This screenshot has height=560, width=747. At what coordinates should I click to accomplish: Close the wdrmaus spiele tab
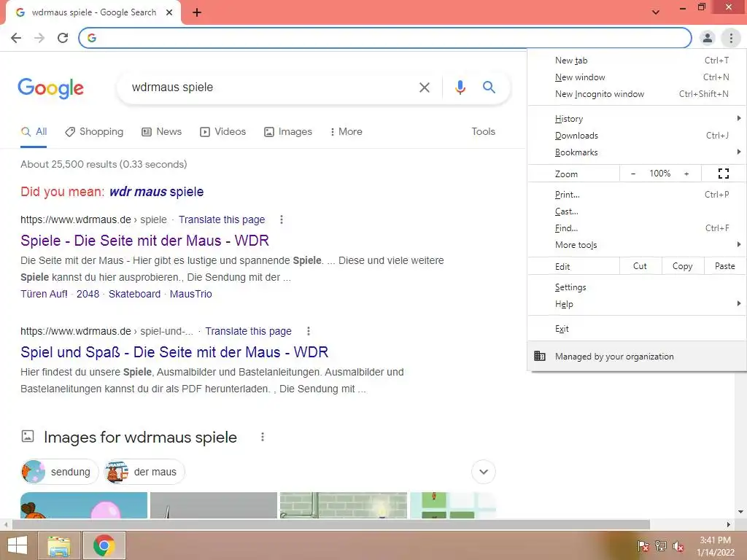tap(169, 12)
